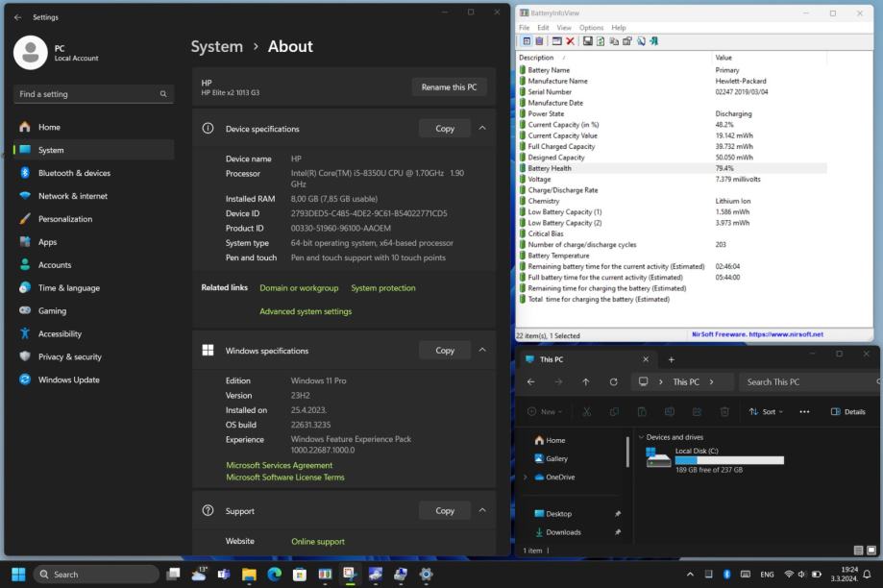Viewport: 883px width, 588px height.
Task: Click the Find a setting search box
Action: pyautogui.click(x=86, y=94)
